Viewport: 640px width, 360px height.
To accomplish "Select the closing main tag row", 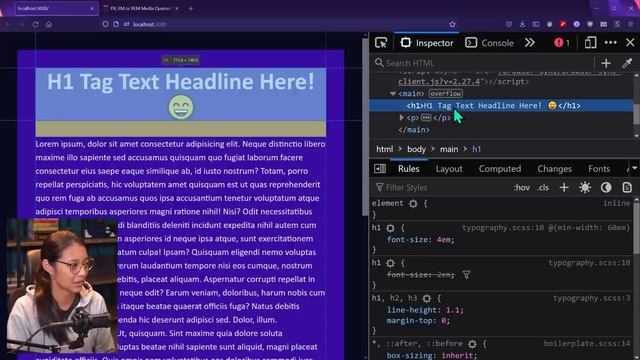I will (x=414, y=130).
